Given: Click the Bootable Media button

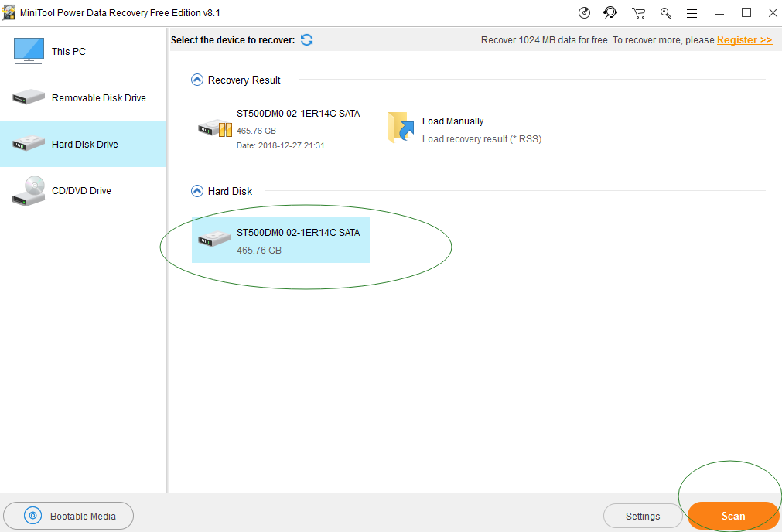Looking at the screenshot, I should pyautogui.click(x=68, y=516).
